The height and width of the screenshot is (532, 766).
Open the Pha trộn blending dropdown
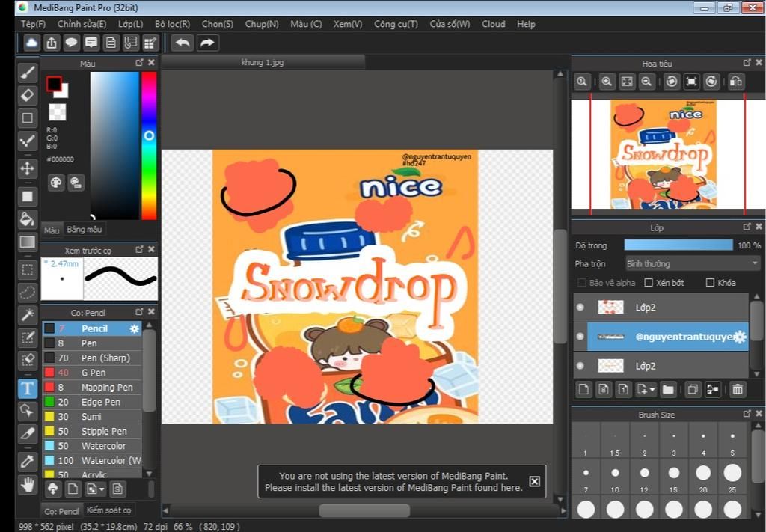pyautogui.click(x=693, y=264)
